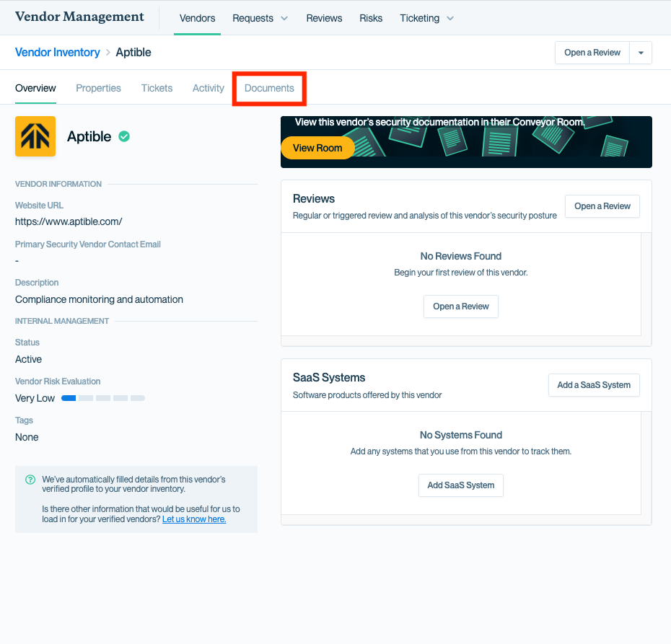The width and height of the screenshot is (671, 644).
Task: Switch to the Overview tab
Action: 35,88
